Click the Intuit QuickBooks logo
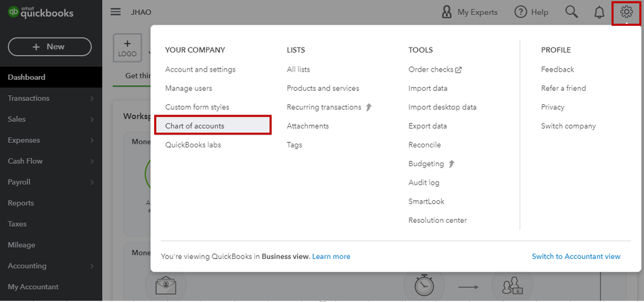 pos(41,12)
